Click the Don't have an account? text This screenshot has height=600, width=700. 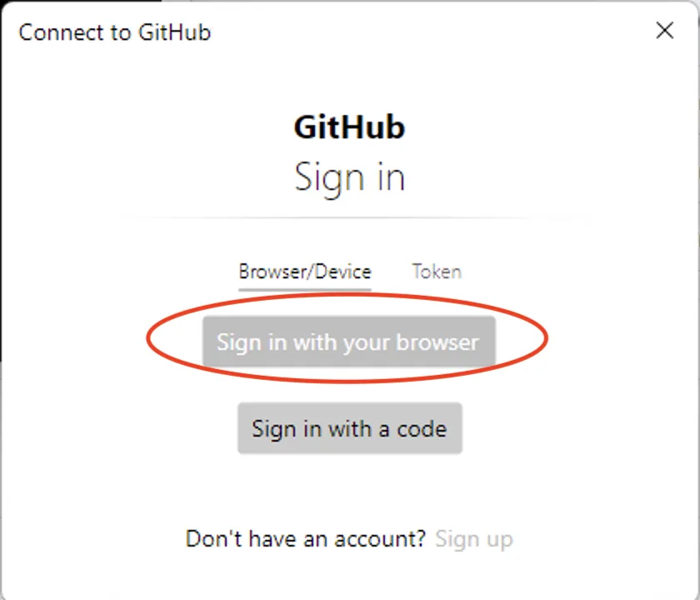306,539
